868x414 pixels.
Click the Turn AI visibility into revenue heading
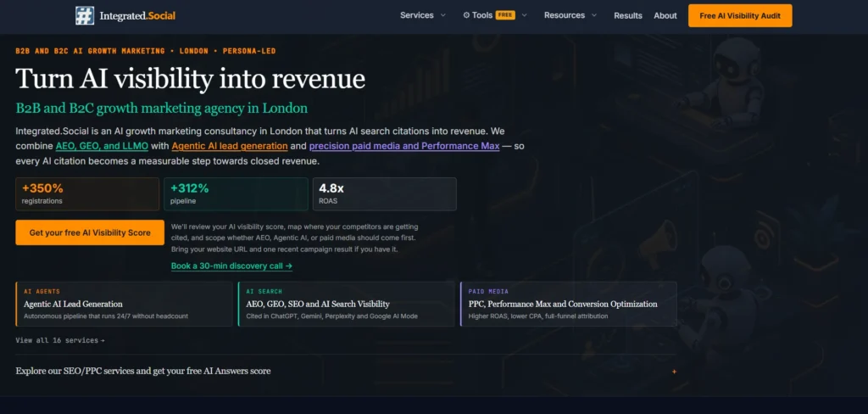coord(191,79)
